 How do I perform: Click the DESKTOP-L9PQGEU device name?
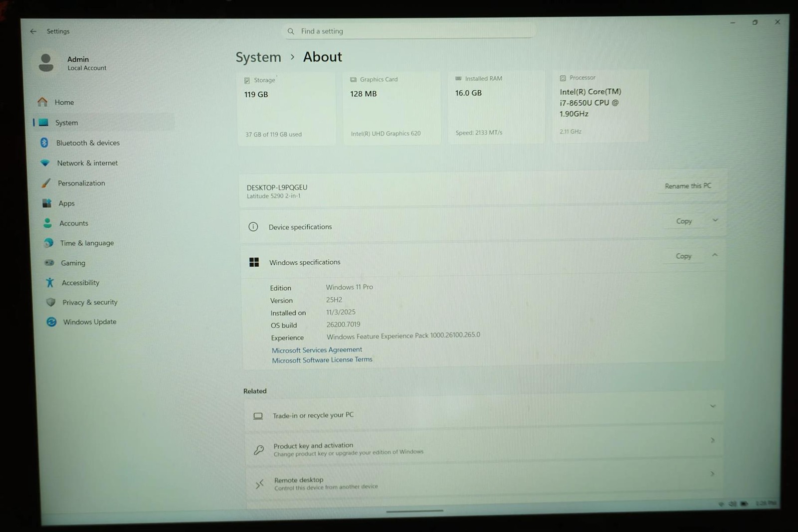coord(277,187)
